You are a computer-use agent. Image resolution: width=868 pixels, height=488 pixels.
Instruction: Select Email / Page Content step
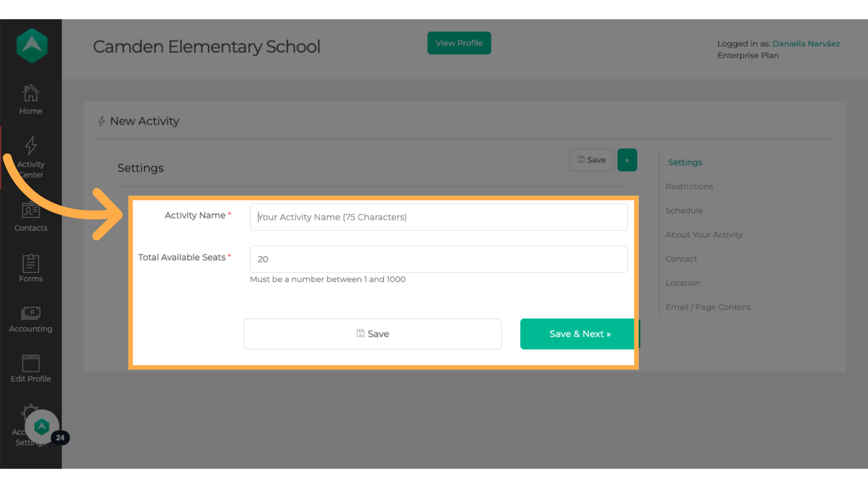(708, 307)
